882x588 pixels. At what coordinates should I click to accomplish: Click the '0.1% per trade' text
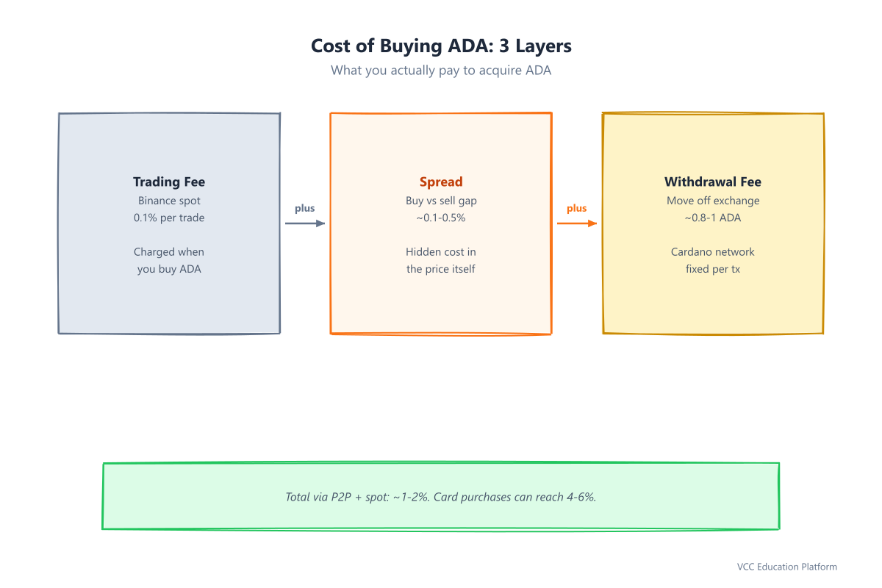pyautogui.click(x=169, y=218)
